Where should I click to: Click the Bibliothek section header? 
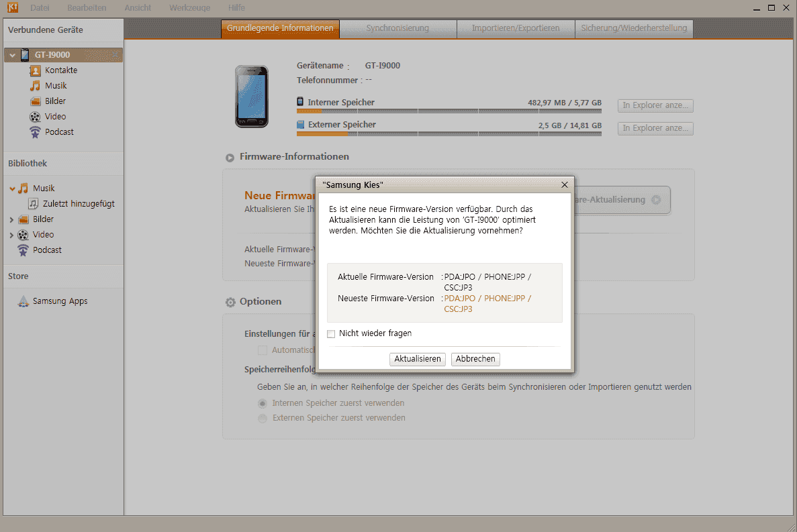[x=28, y=164]
